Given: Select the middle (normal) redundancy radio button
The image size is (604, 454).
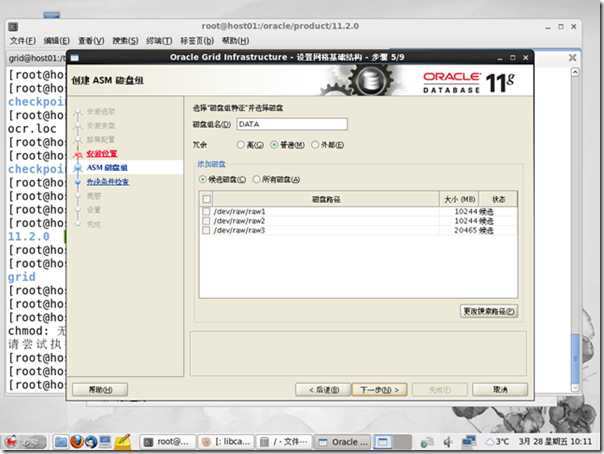Looking at the screenshot, I should click(274, 145).
